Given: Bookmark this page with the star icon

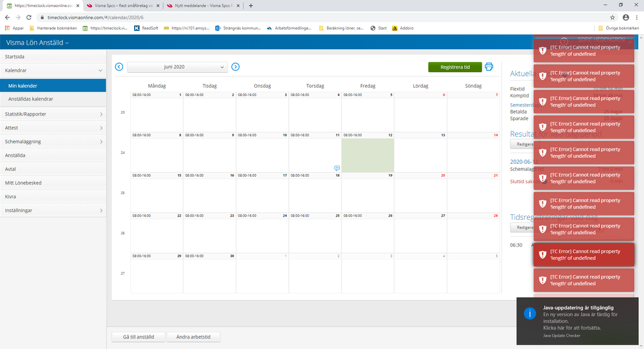Looking at the screenshot, I should point(612,17).
